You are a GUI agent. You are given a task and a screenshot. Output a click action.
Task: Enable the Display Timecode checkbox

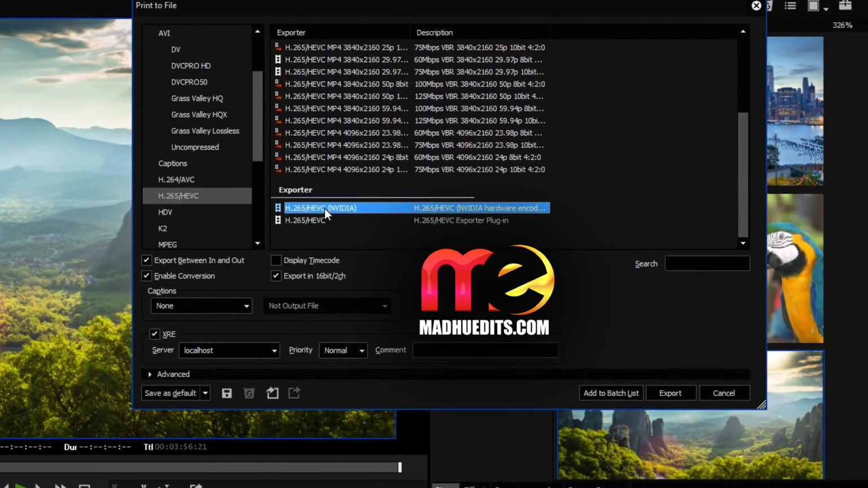pyautogui.click(x=276, y=260)
